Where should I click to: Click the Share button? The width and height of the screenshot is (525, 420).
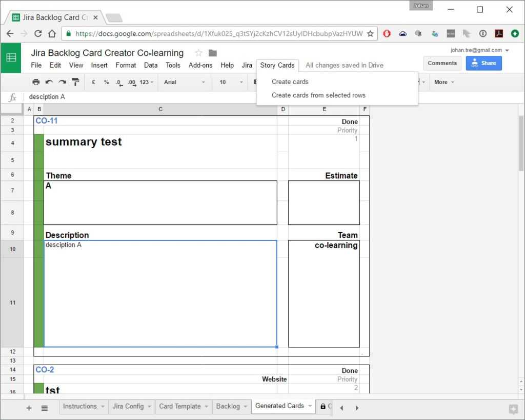point(483,63)
